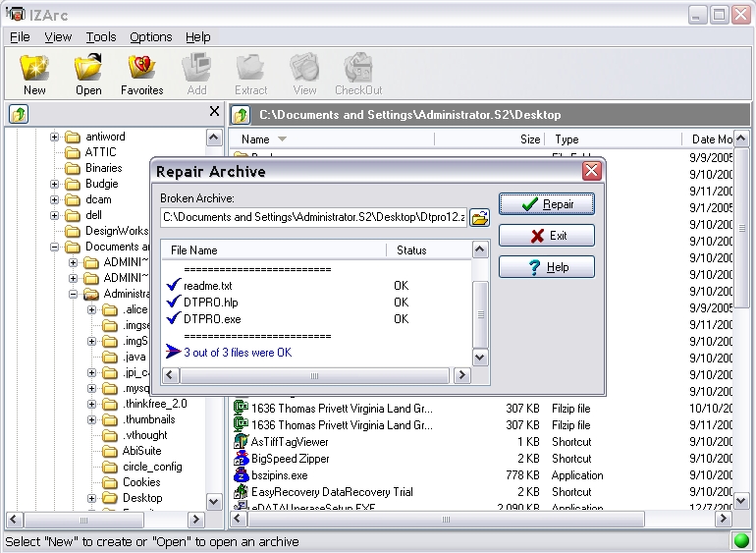Open the View menu

click(x=58, y=37)
